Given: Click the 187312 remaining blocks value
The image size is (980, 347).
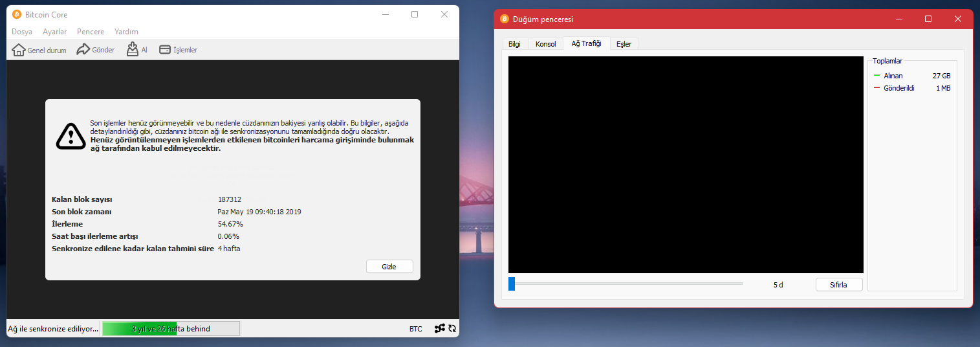Looking at the screenshot, I should pyautogui.click(x=230, y=199).
